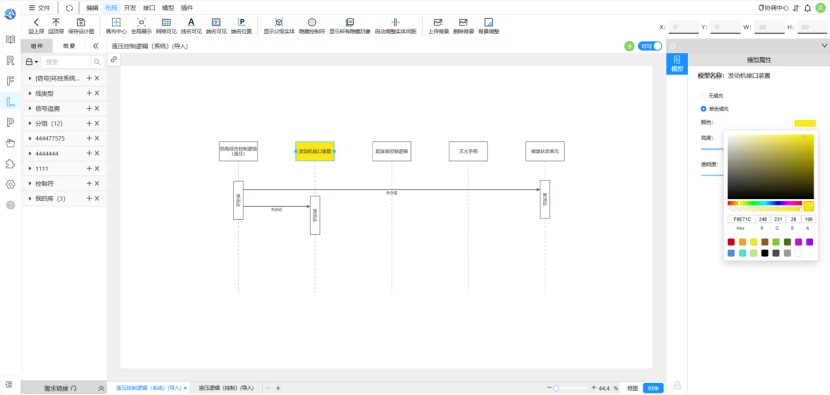Open settings gear in left sidebar

point(10,184)
